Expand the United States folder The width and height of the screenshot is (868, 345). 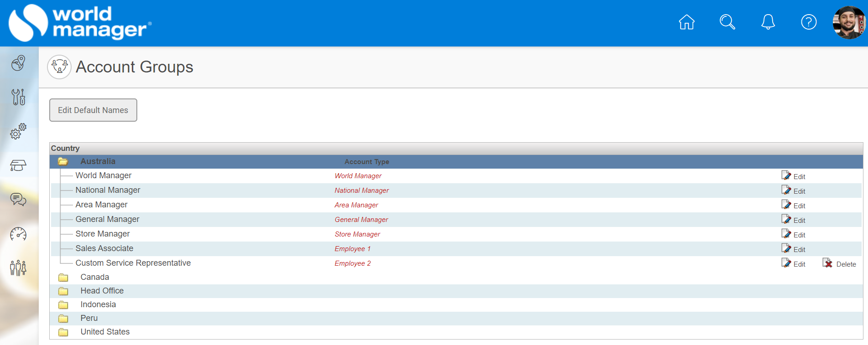click(x=63, y=332)
